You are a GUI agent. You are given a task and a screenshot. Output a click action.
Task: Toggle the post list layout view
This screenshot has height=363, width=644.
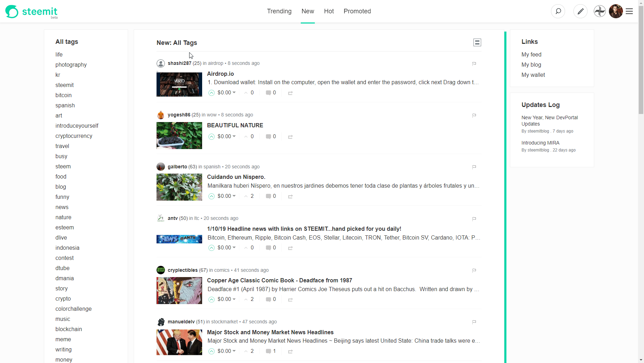pyautogui.click(x=477, y=42)
